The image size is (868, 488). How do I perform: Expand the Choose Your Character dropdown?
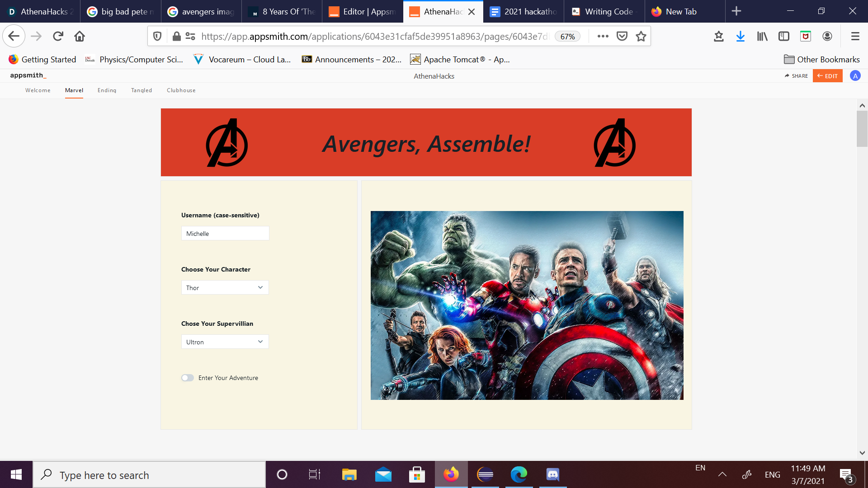[x=225, y=287]
